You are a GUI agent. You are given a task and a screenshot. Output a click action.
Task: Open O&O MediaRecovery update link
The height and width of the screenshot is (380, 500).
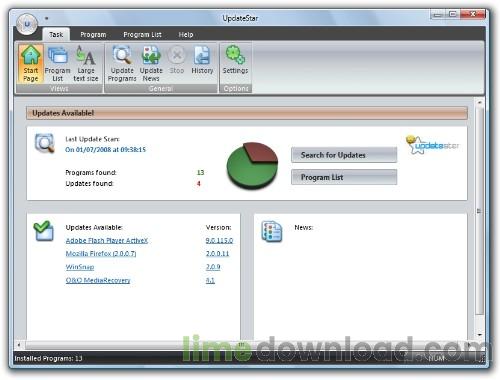click(98, 280)
